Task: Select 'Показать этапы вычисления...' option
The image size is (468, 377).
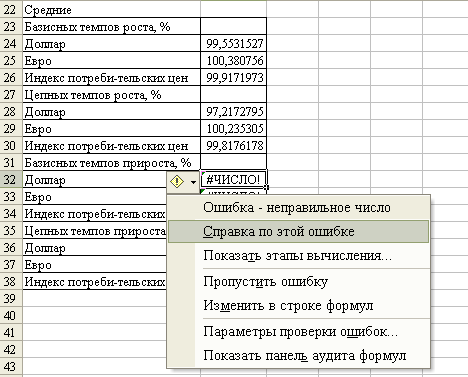Action: pyautogui.click(x=298, y=256)
